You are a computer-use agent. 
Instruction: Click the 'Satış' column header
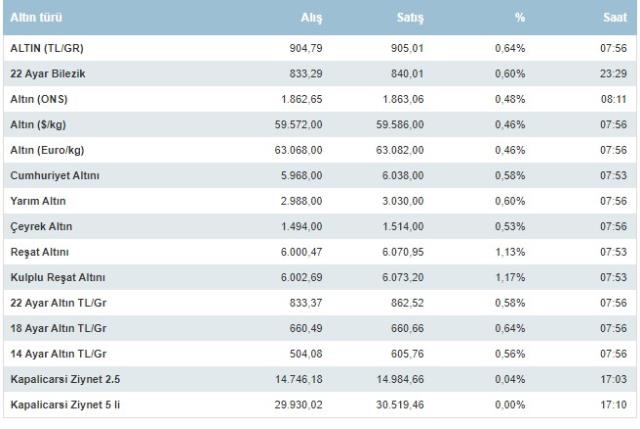409,19
